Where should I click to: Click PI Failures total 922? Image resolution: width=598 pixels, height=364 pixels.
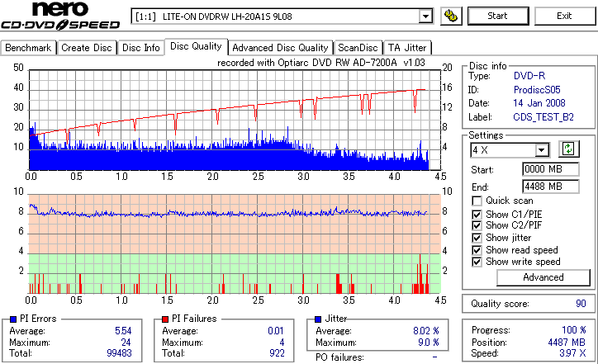tap(277, 353)
